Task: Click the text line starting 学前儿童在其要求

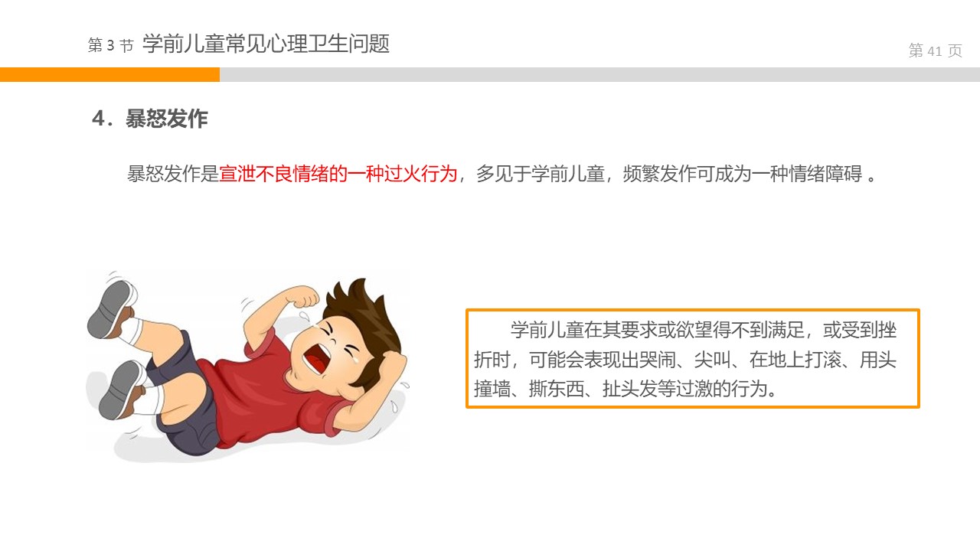Action: (704, 330)
